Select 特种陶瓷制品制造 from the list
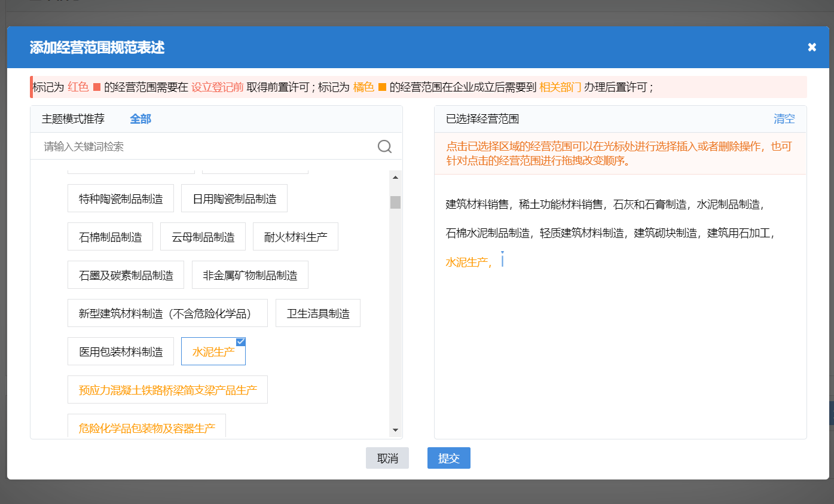 (x=120, y=198)
